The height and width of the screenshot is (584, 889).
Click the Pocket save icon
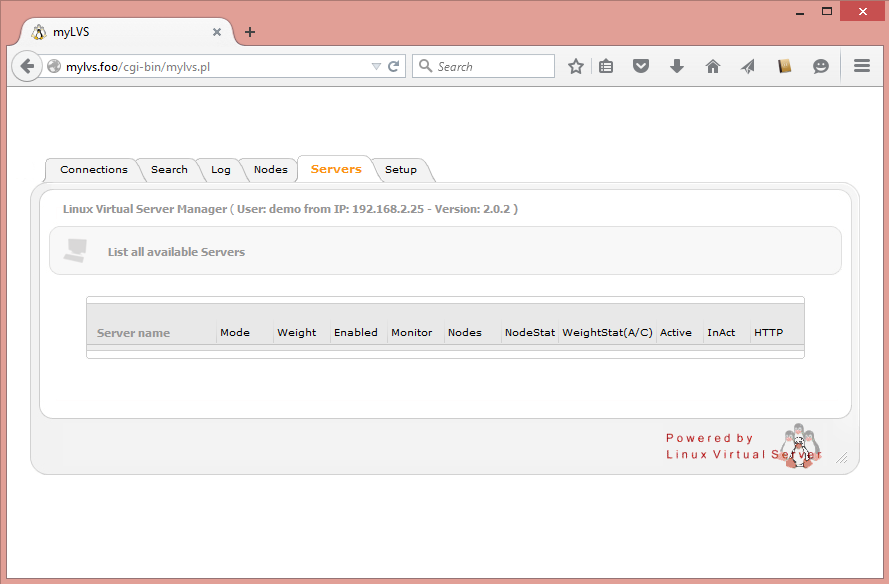641,66
